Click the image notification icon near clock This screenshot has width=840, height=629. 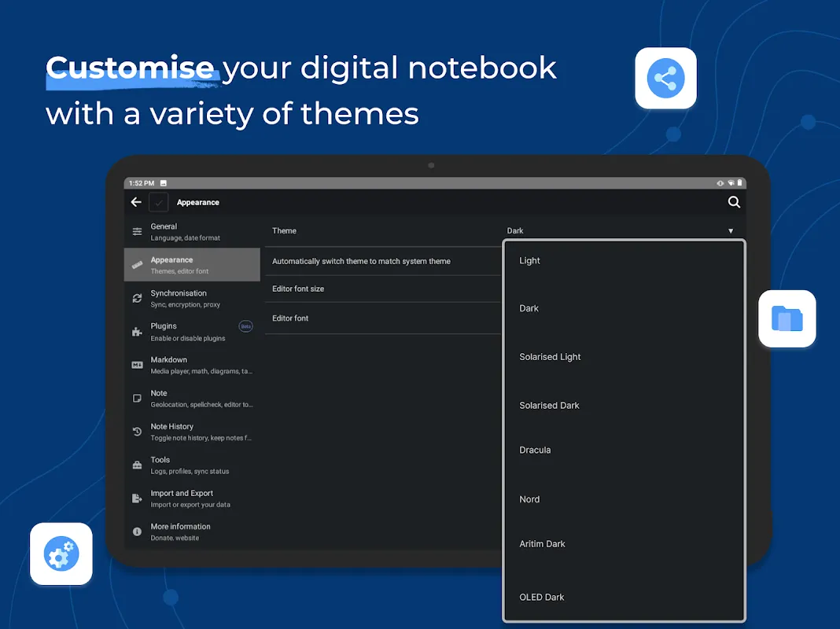[164, 183]
